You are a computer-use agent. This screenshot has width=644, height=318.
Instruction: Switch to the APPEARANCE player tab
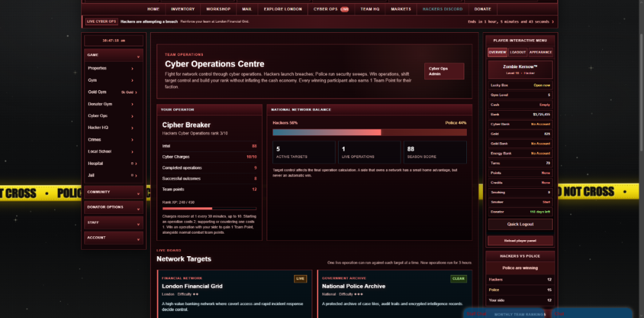tap(540, 53)
